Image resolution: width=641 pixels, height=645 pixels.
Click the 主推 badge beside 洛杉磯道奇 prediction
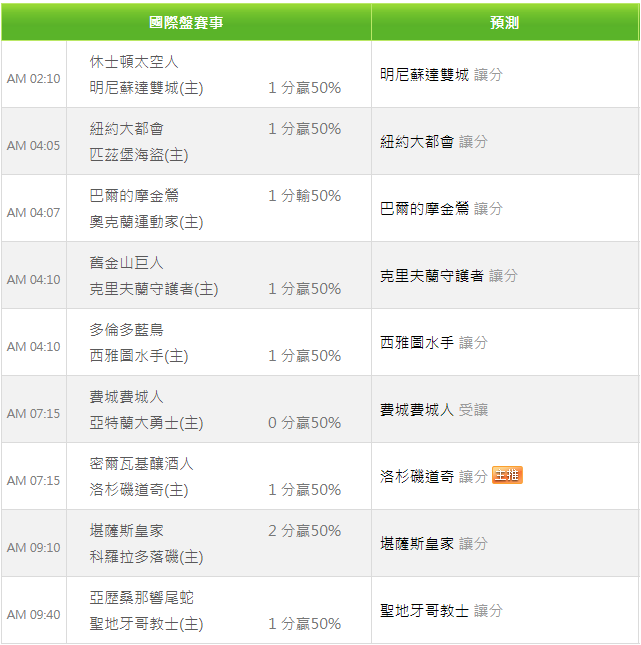[x=507, y=475]
